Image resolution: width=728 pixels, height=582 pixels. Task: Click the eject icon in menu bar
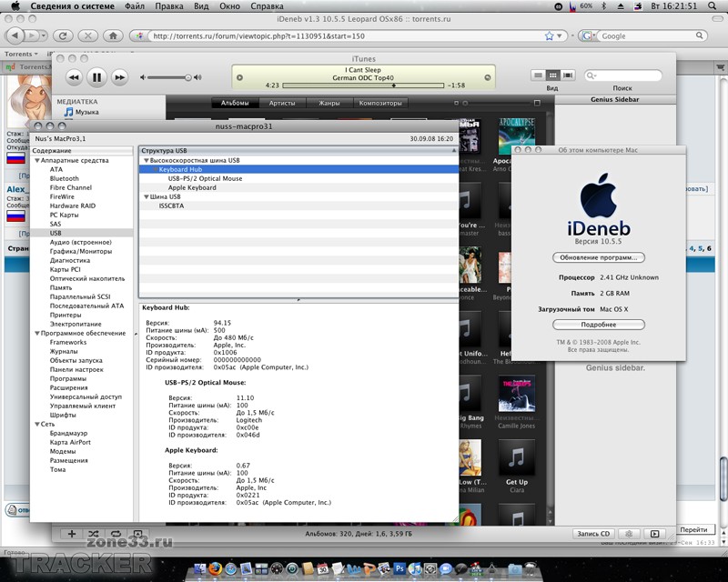621,6
